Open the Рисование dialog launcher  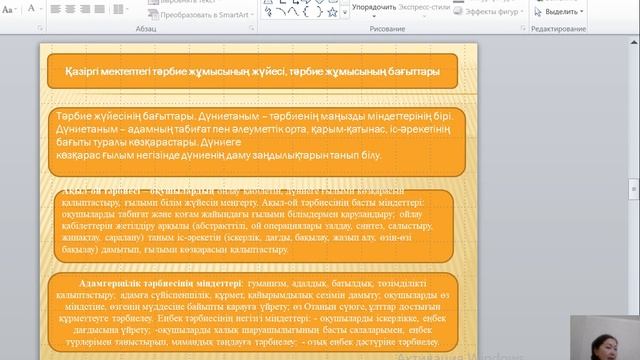[x=523, y=29]
